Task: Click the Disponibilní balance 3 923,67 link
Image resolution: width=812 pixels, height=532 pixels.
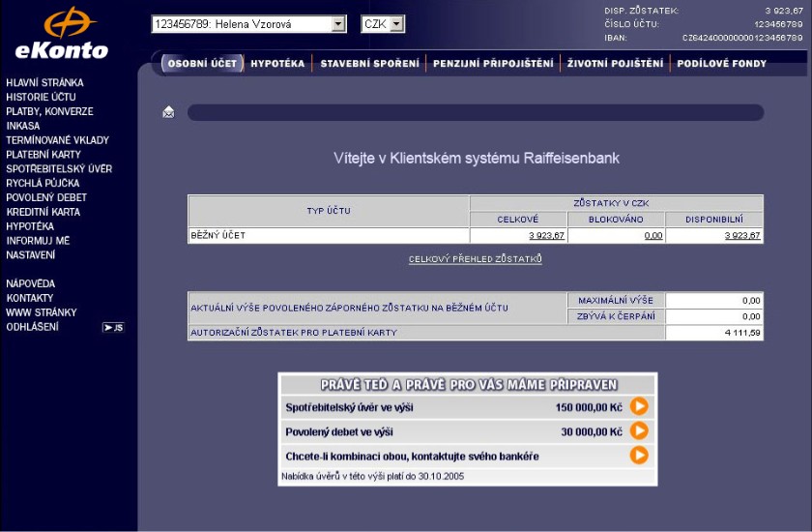Action: click(742, 235)
